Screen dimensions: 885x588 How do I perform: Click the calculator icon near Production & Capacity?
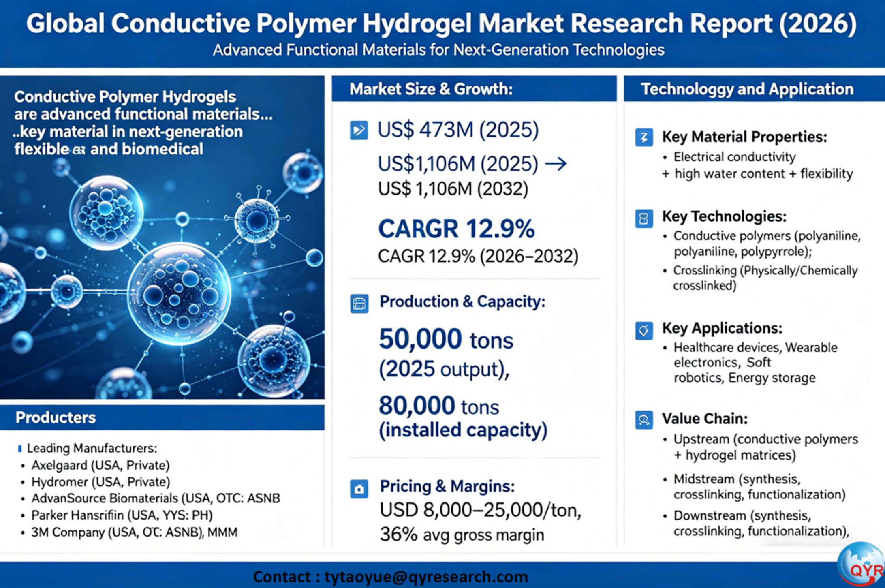click(x=359, y=304)
